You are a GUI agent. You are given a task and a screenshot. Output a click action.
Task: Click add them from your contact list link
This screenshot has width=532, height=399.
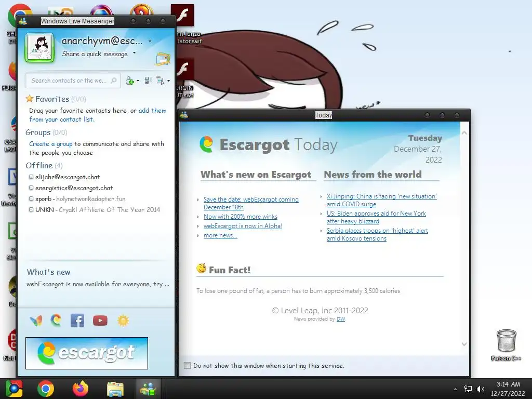98,115
